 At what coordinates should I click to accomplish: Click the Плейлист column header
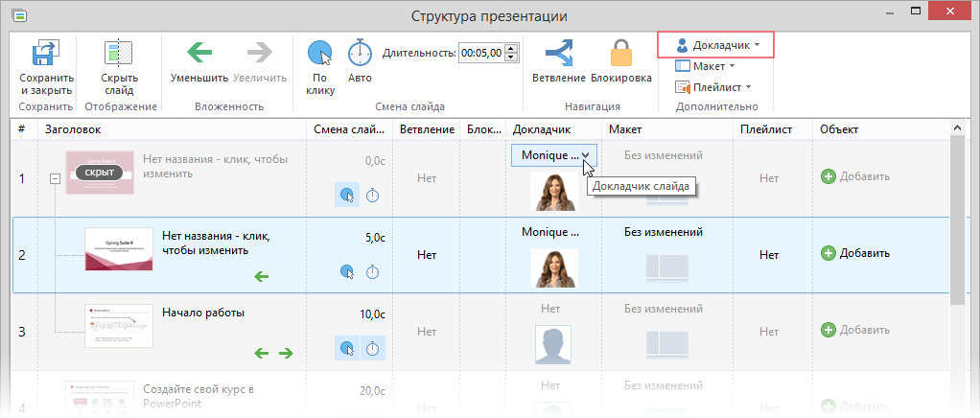773,129
